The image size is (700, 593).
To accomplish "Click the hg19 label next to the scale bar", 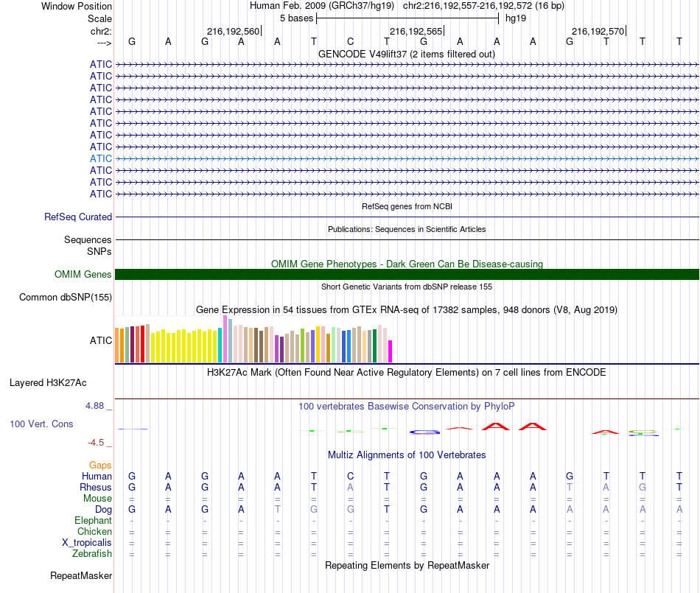I will pos(516,18).
